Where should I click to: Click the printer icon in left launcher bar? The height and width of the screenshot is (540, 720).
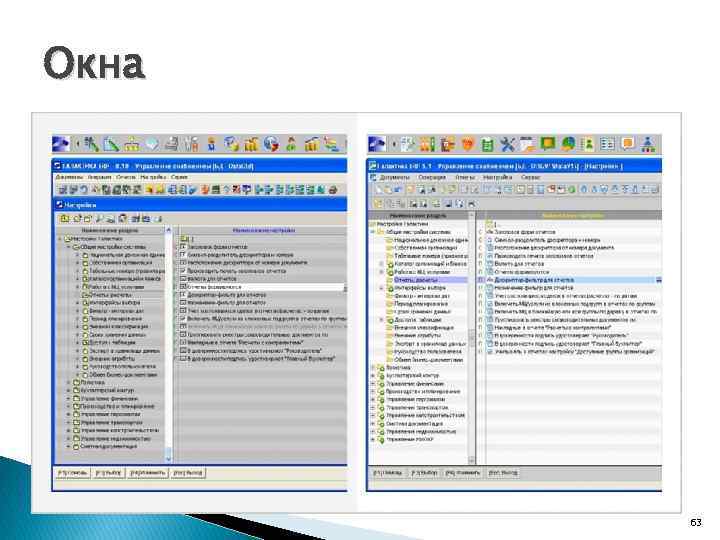click(171, 144)
